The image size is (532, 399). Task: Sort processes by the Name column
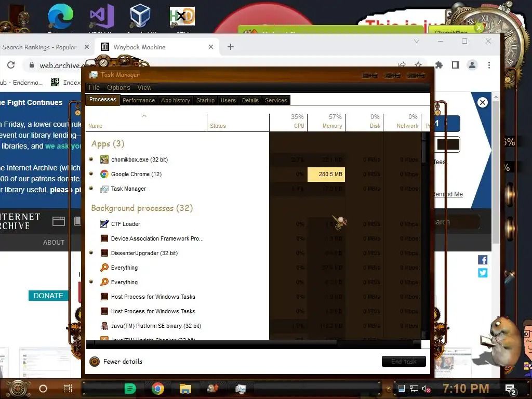click(x=147, y=123)
